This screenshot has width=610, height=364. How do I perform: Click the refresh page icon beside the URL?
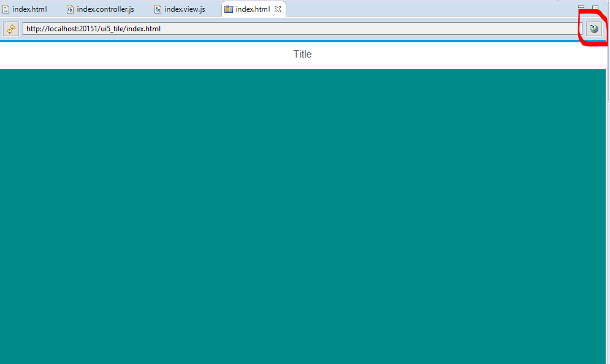[11, 29]
